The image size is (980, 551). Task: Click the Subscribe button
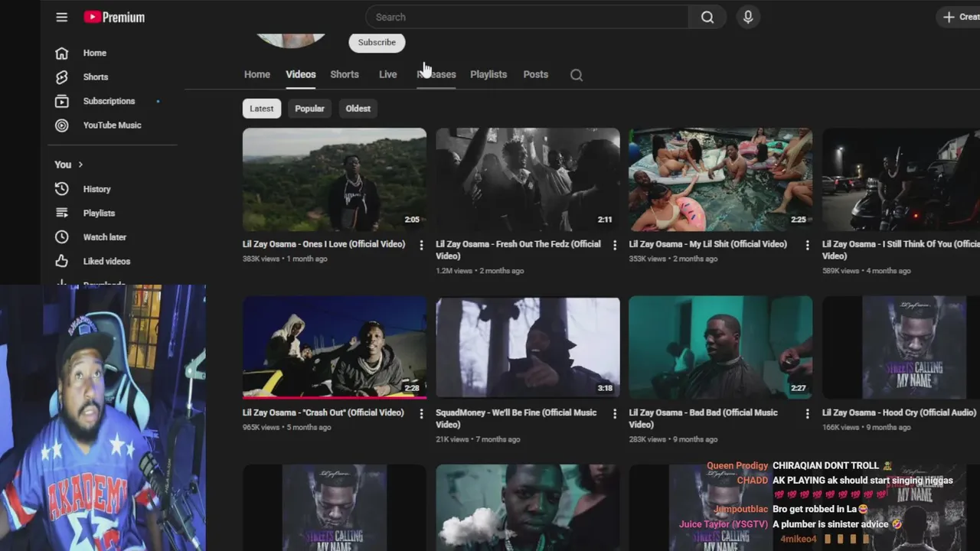tap(377, 42)
